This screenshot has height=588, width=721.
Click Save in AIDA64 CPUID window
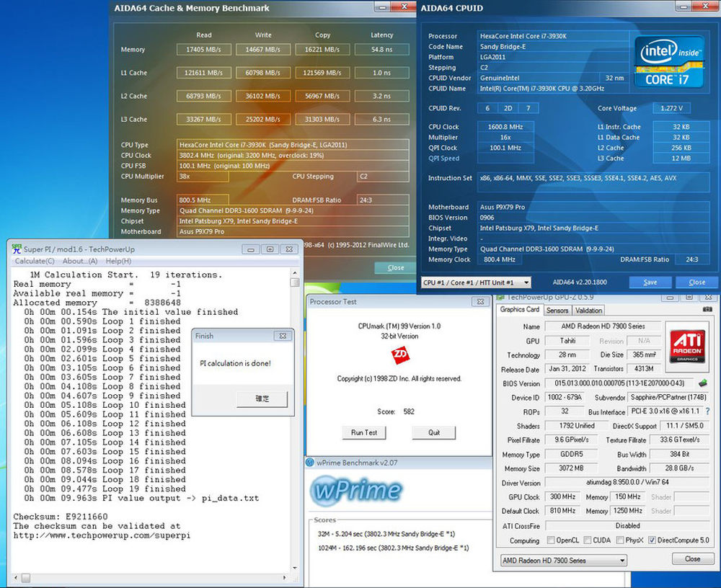point(650,282)
